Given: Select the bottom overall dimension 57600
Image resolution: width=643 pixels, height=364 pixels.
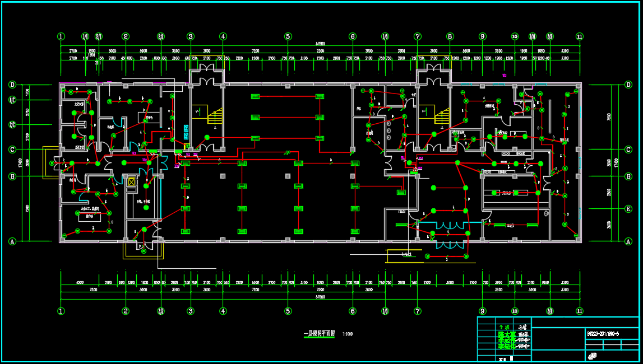Looking at the screenshot, I should 320,297.
